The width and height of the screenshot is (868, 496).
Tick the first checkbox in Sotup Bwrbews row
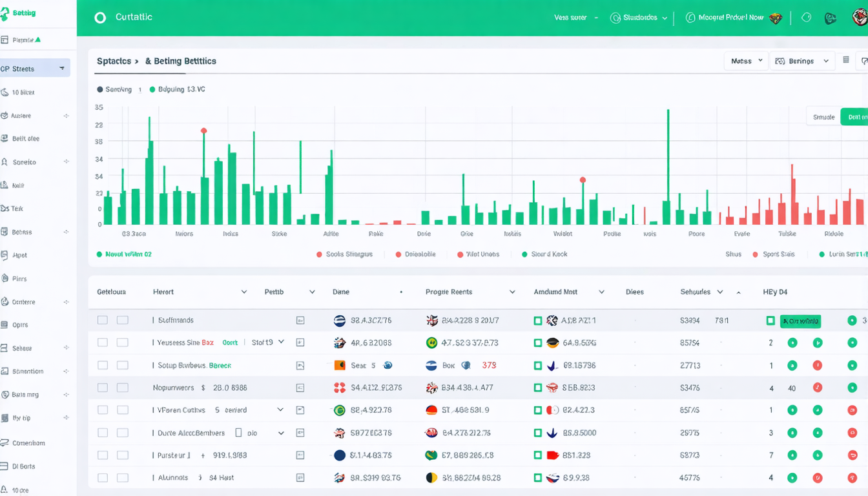tap(102, 366)
